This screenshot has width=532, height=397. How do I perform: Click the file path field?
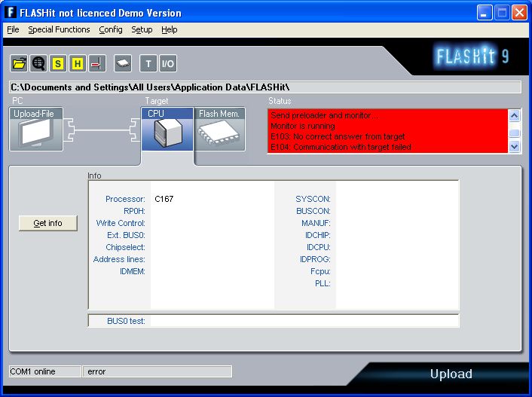265,87
